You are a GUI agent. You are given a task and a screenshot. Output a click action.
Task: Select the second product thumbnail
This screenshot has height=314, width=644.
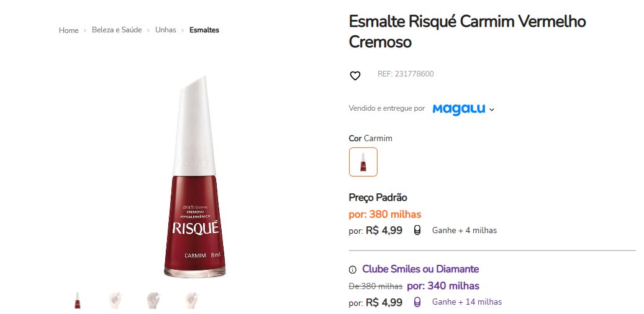116,300
